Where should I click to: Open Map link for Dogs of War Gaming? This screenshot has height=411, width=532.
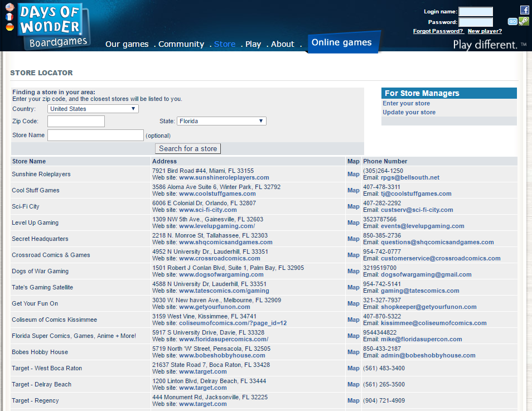(353, 271)
